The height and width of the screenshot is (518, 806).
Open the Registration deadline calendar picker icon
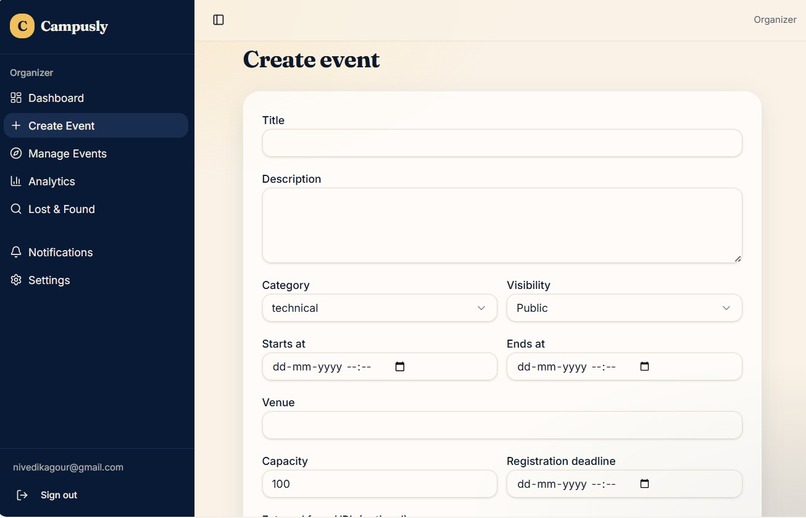coord(644,484)
